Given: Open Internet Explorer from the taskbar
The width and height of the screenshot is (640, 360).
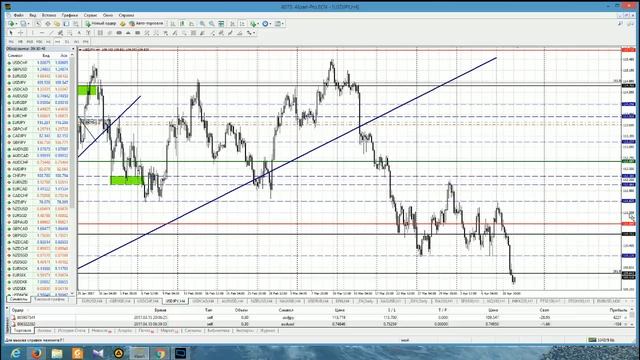Looking at the screenshot, I should pos(16,353).
